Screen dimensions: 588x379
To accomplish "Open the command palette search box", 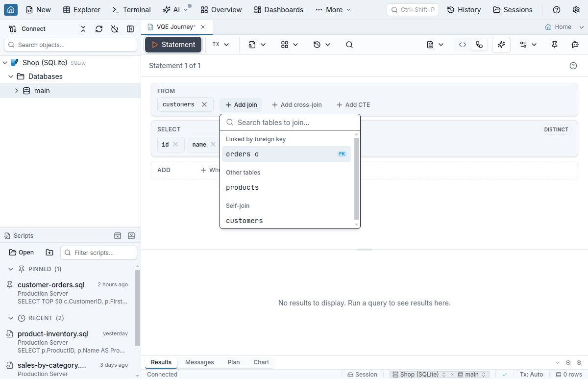I will pos(413,10).
